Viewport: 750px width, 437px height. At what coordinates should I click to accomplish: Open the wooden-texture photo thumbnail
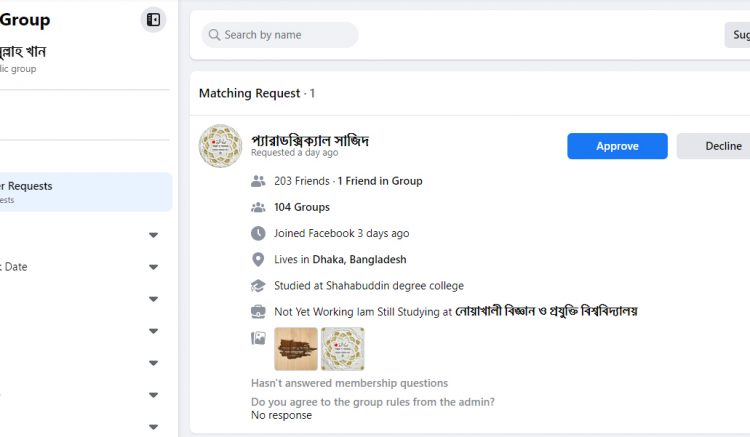(x=296, y=349)
